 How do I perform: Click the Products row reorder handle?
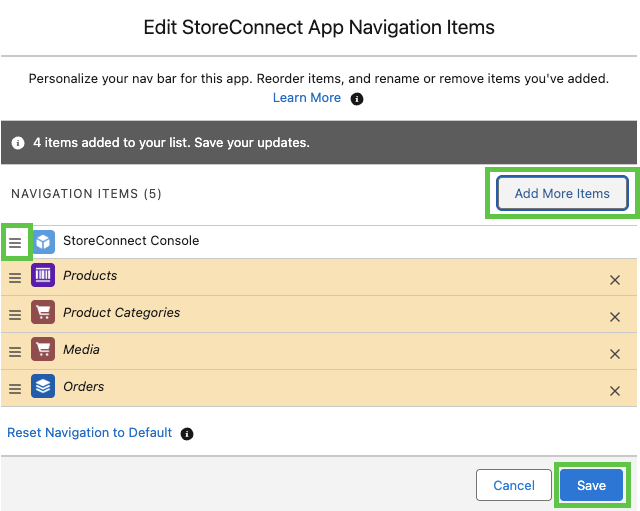[15, 278]
